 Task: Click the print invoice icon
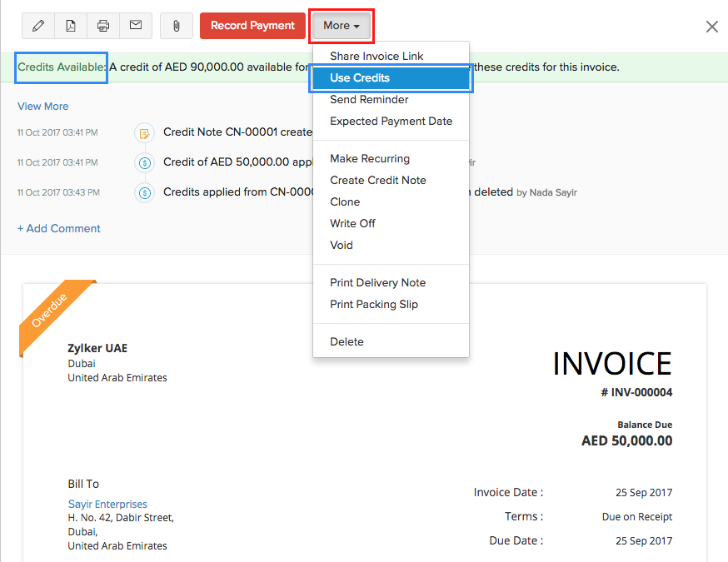click(103, 26)
